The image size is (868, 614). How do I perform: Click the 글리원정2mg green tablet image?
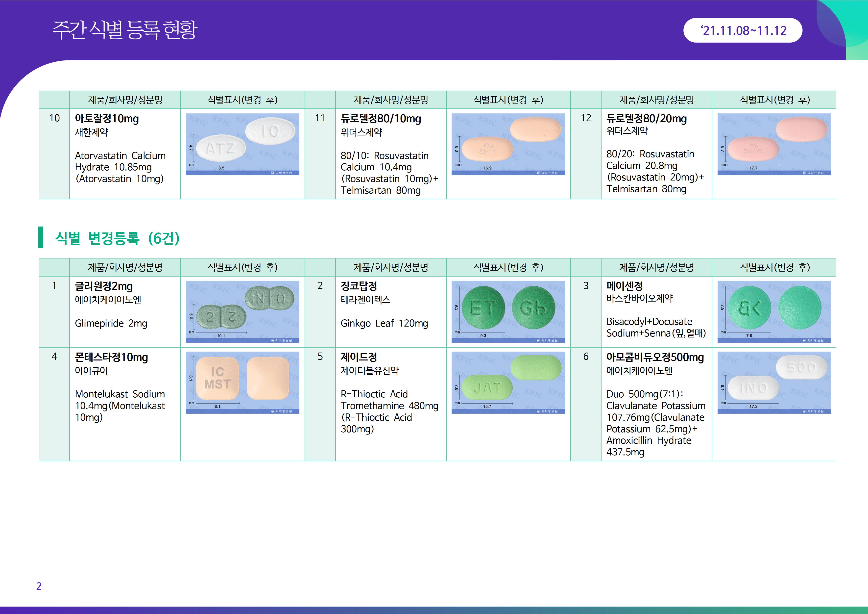point(242,312)
